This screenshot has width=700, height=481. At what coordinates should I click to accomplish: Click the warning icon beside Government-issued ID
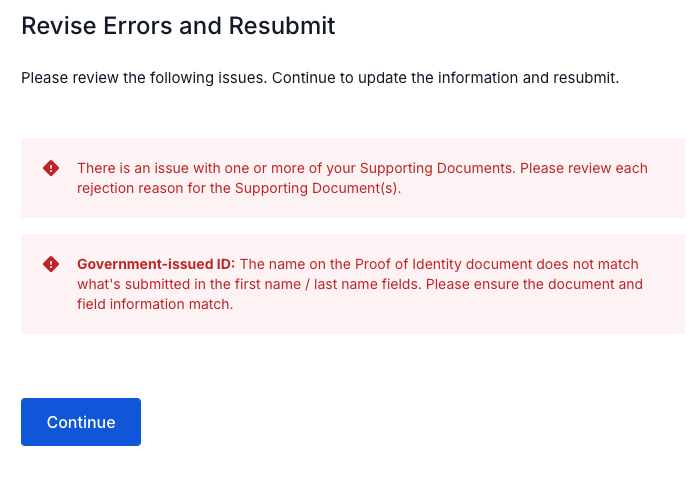[51, 264]
